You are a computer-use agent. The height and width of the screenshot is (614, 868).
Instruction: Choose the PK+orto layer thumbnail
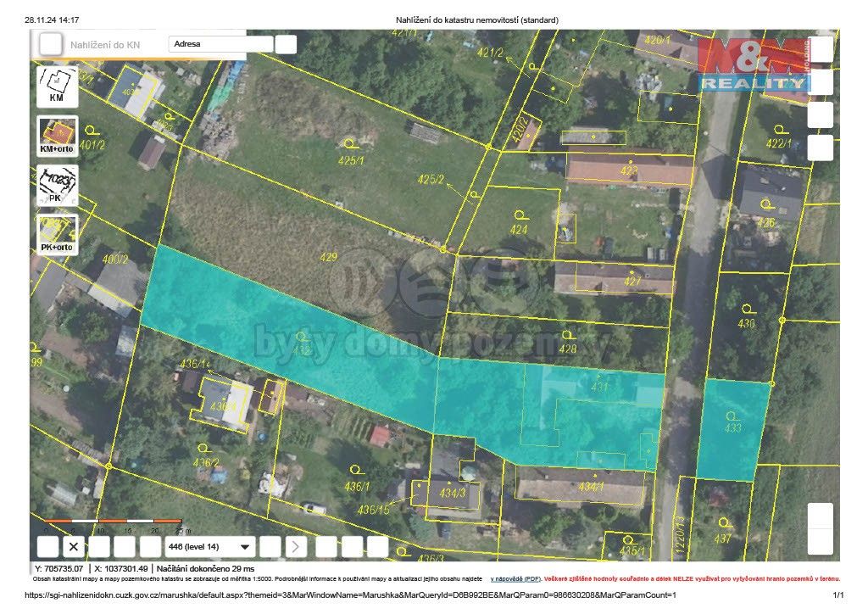(58, 234)
